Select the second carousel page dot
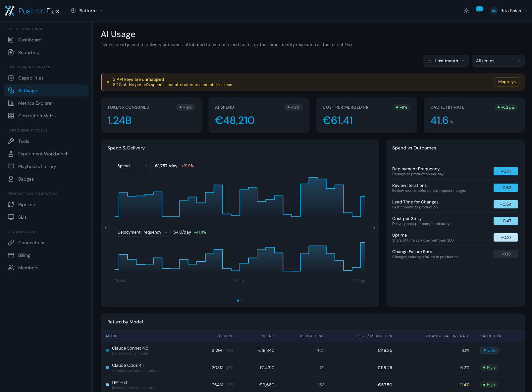This screenshot has width=532, height=392. pyautogui.click(x=242, y=301)
